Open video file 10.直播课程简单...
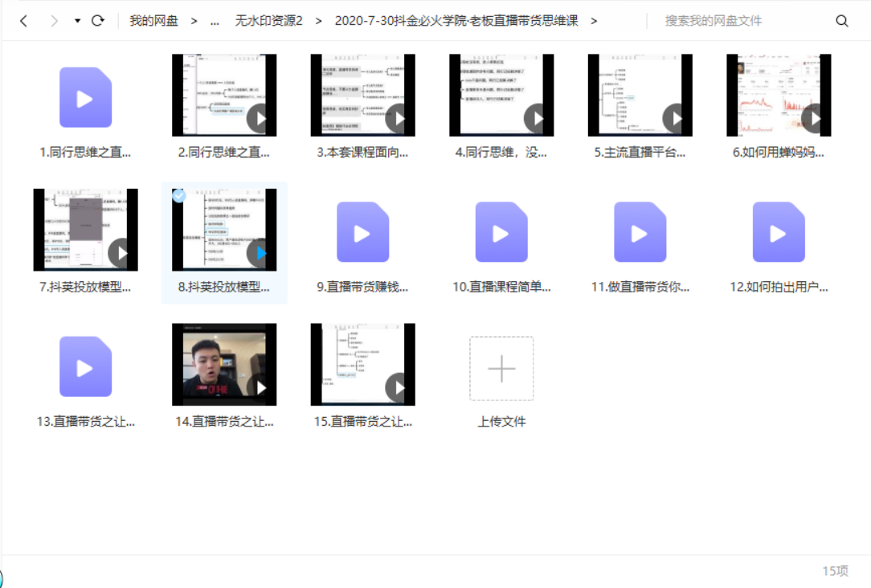 501,232
